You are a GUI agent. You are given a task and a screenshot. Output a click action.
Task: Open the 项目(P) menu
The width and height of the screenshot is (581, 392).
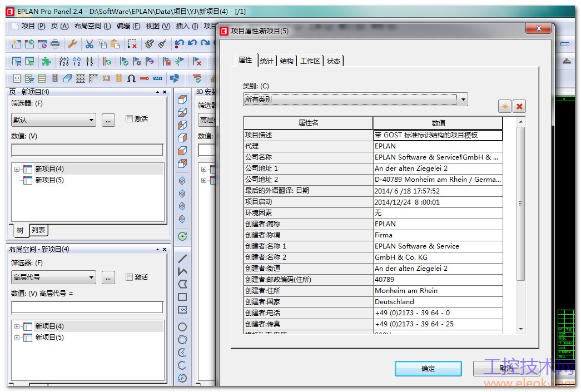[33, 26]
